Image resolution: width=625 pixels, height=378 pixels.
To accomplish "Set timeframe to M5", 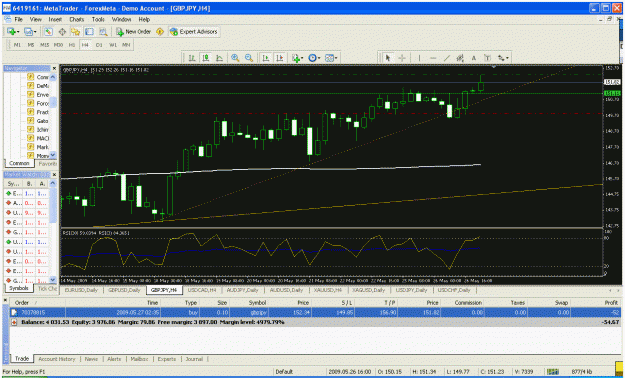I will [x=31, y=45].
